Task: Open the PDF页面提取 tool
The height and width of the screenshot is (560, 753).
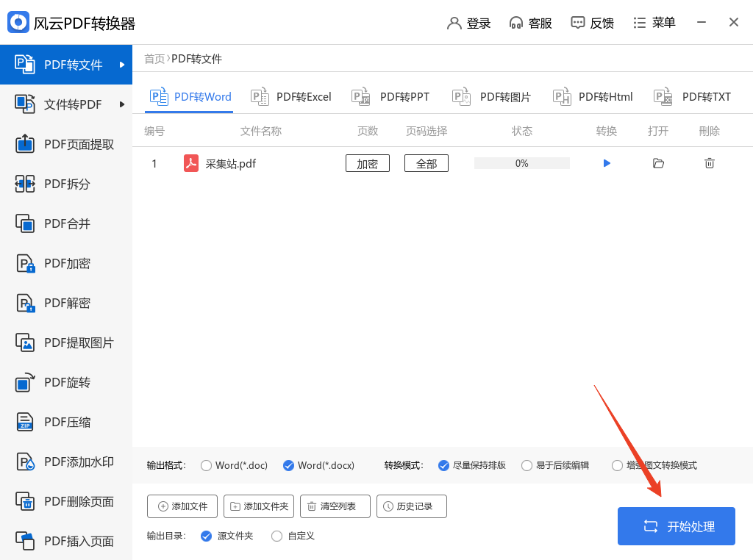Action: point(65,144)
